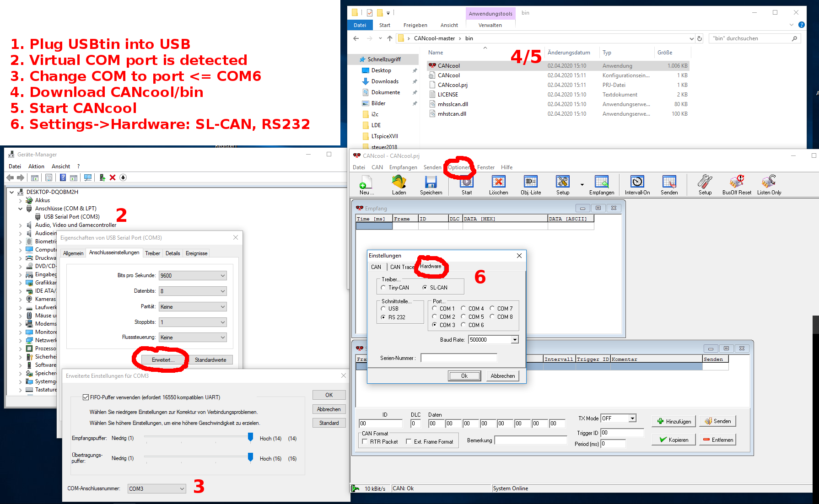Click the Erweitert... button
The image size is (819, 504).
(x=163, y=360)
